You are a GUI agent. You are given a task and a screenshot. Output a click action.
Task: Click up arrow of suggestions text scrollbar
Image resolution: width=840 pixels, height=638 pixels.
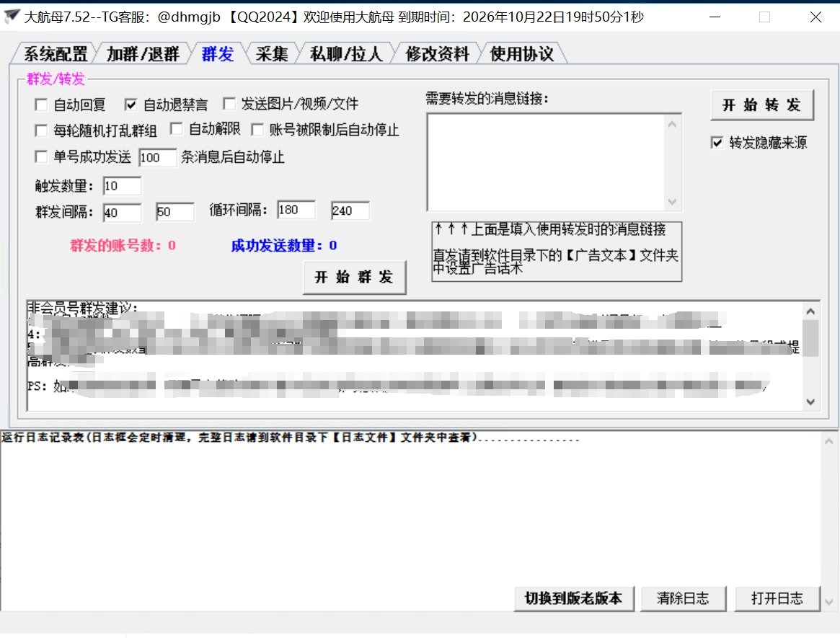click(810, 311)
